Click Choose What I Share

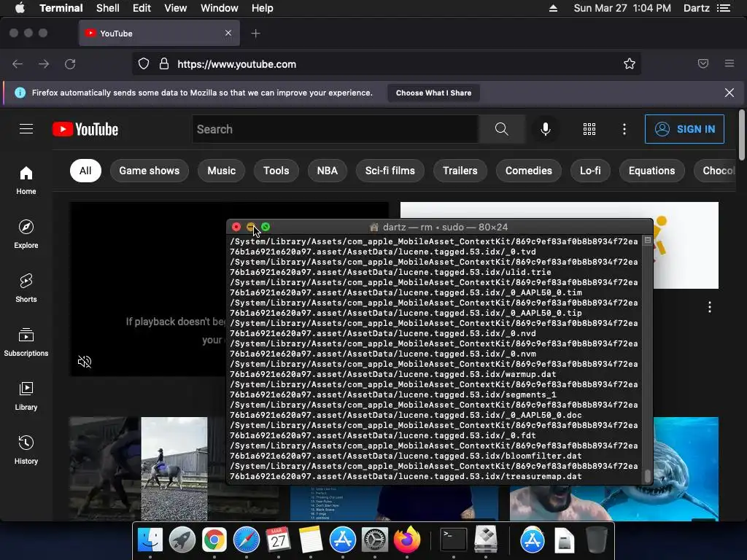click(433, 93)
